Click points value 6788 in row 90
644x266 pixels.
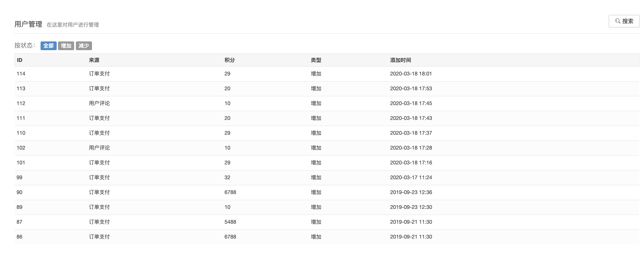click(x=230, y=192)
